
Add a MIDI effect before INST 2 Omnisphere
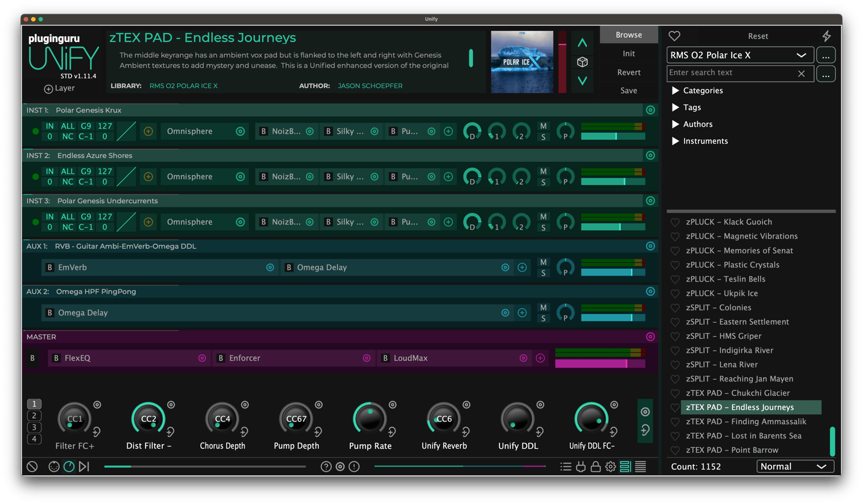point(148,177)
